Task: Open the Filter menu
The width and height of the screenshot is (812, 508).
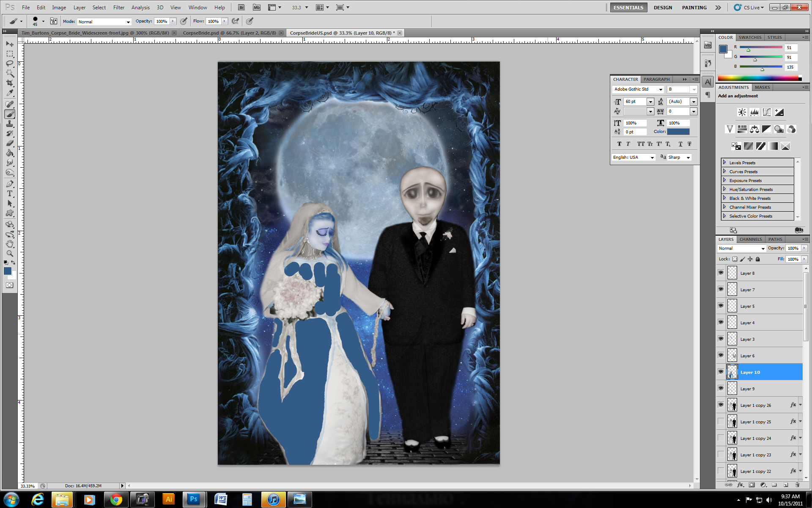Action: [x=119, y=8]
